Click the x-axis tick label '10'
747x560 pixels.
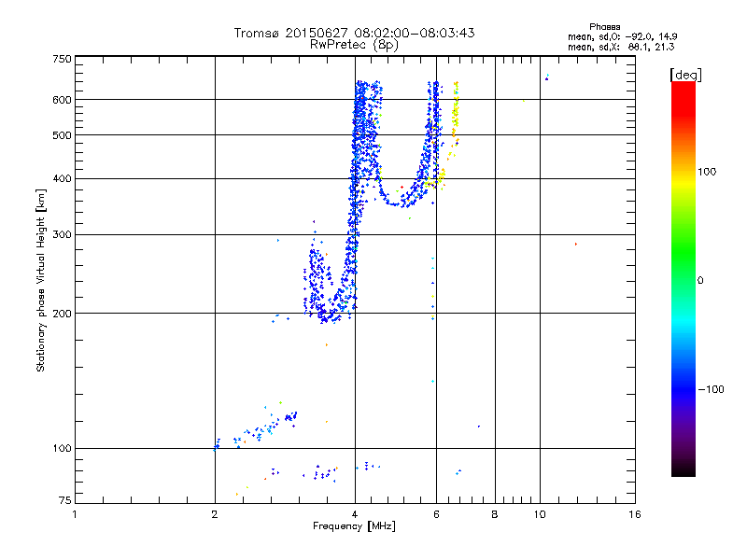tap(540, 514)
